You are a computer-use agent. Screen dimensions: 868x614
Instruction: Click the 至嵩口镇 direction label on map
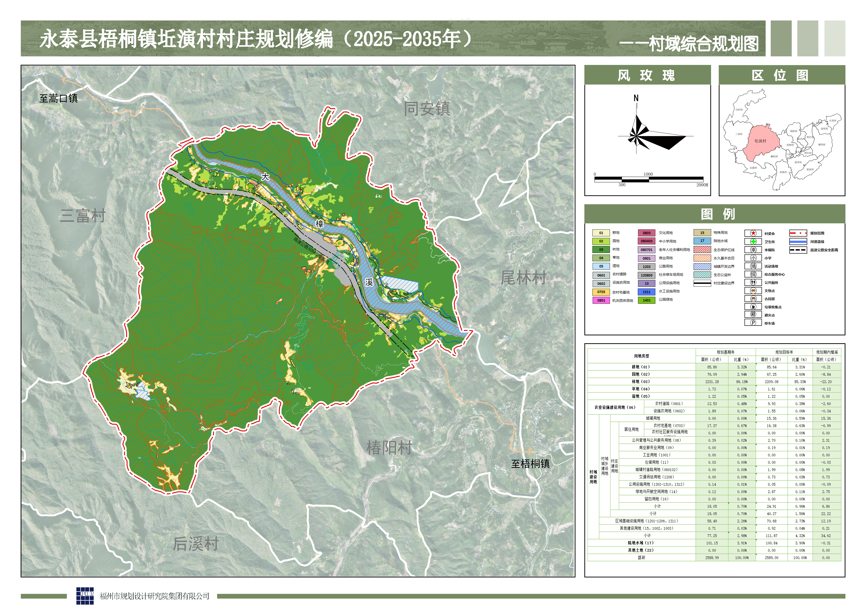59,99
